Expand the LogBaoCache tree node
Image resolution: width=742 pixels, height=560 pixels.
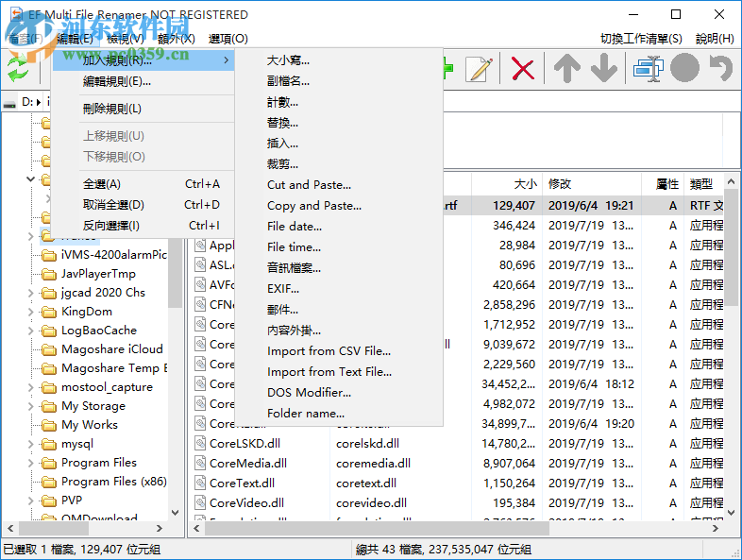(x=31, y=331)
